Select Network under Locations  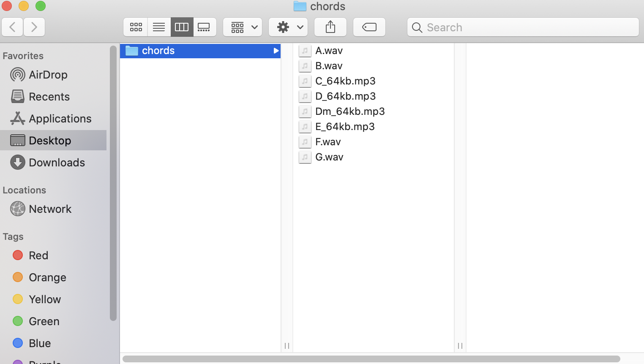pos(50,209)
